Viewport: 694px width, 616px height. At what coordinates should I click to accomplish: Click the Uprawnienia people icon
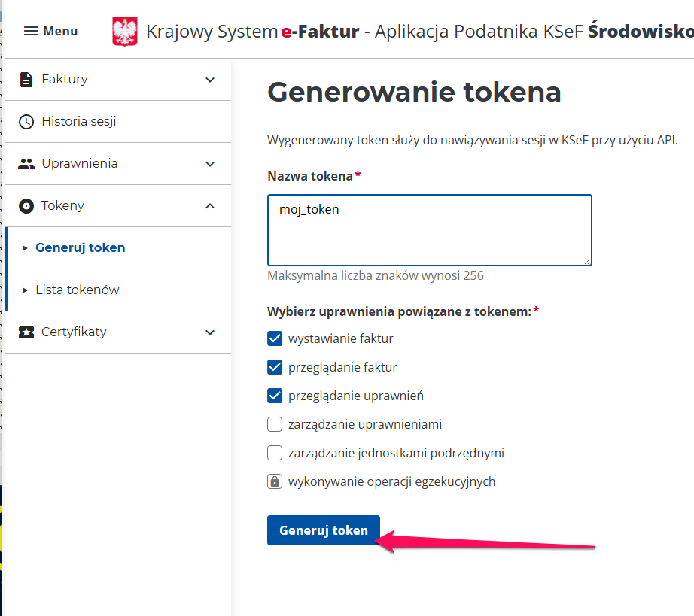click(x=26, y=164)
